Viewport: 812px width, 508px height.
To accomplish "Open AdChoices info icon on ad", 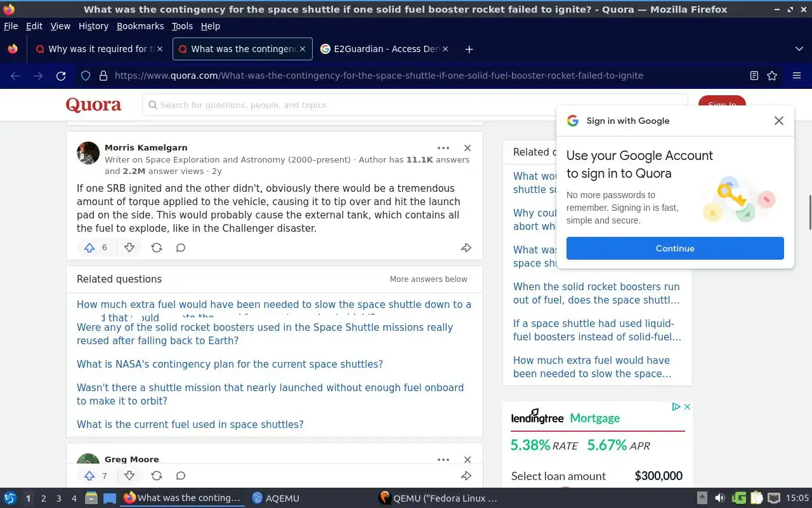I will [676, 406].
